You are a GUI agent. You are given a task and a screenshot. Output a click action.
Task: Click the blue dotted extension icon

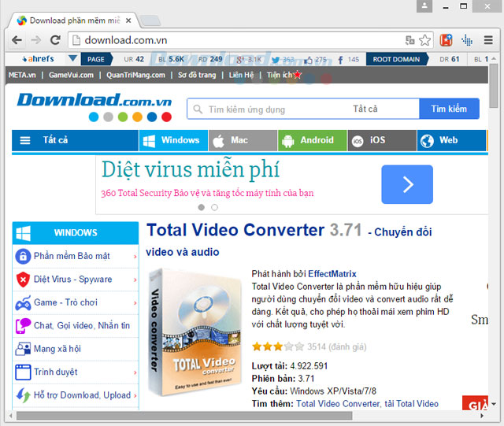click(x=467, y=40)
